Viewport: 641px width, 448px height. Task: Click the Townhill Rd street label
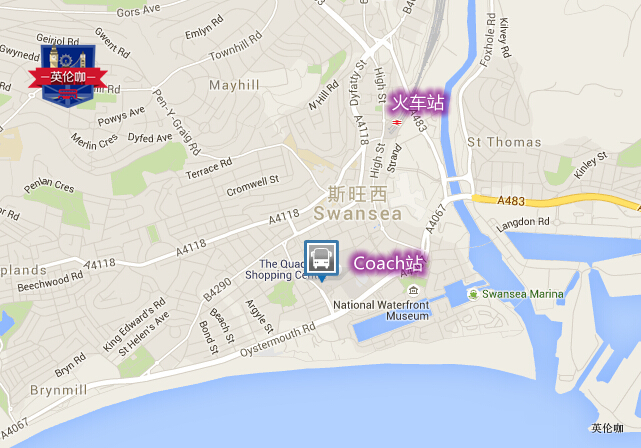[235, 46]
